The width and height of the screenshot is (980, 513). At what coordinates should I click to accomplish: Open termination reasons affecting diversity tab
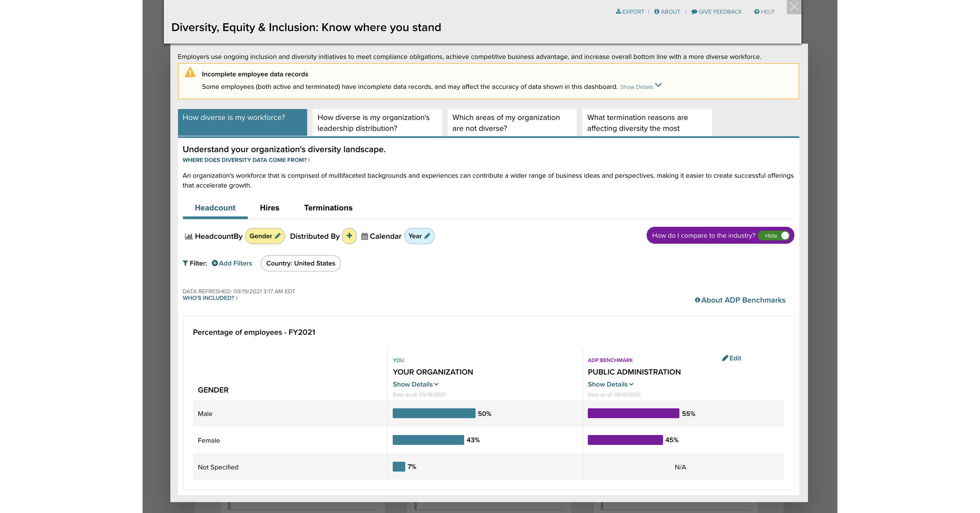click(647, 123)
